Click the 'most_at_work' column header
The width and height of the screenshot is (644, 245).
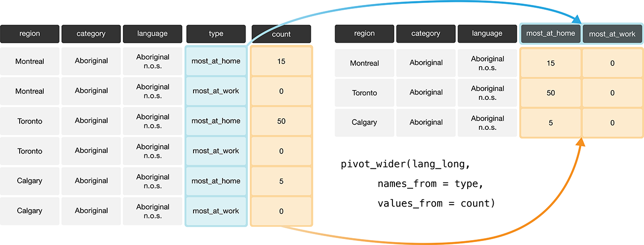coord(612,34)
